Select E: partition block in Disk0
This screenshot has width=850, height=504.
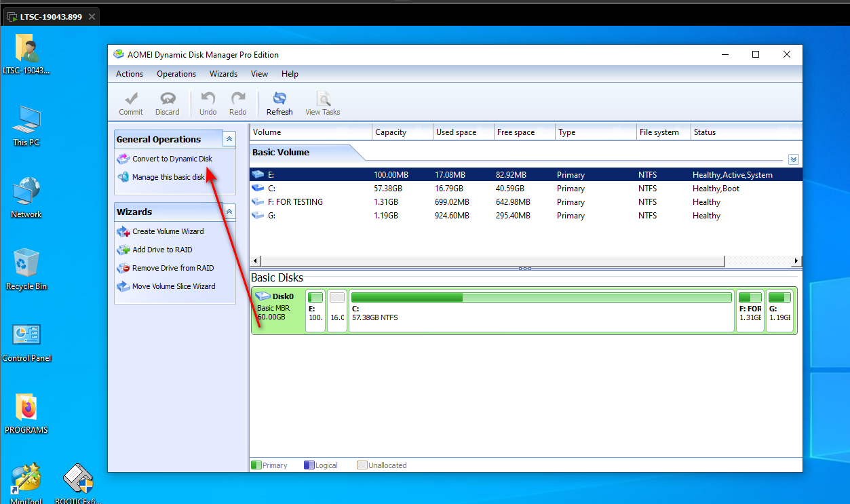tap(315, 311)
